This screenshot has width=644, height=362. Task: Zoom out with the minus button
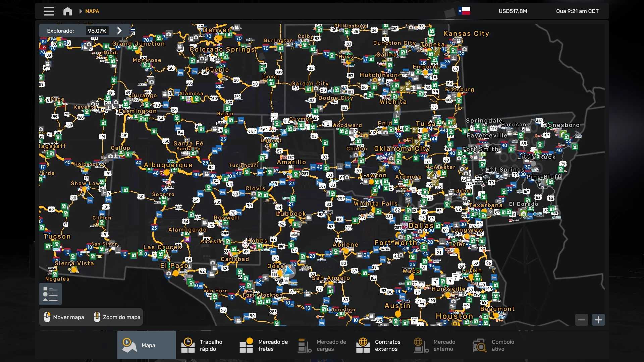click(582, 320)
